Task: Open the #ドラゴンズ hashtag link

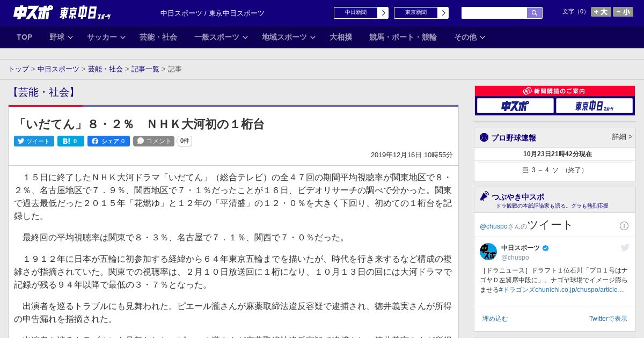Action: [516, 290]
